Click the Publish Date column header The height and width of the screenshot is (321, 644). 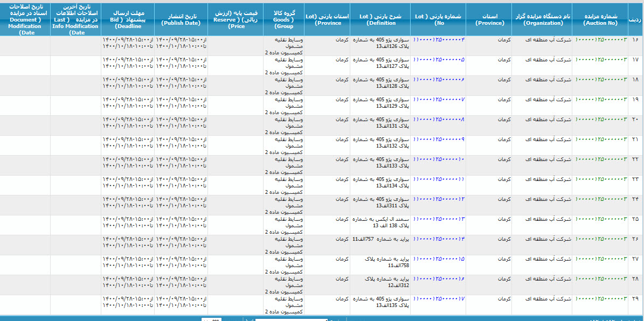click(181, 20)
